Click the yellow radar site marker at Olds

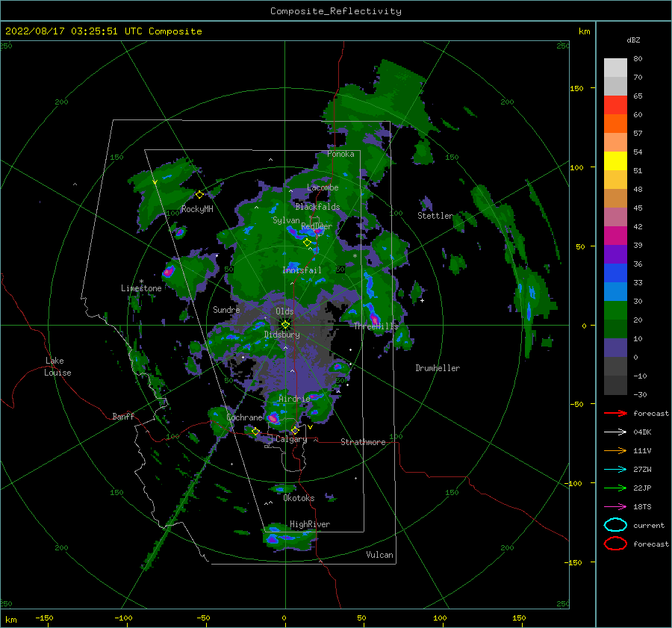[285, 325]
